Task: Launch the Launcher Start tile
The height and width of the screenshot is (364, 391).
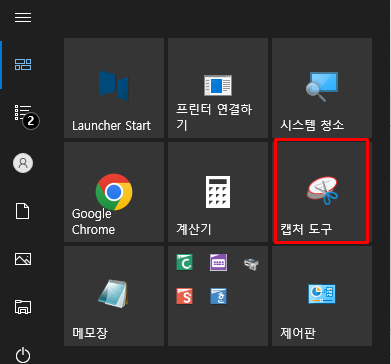Action: (114, 88)
